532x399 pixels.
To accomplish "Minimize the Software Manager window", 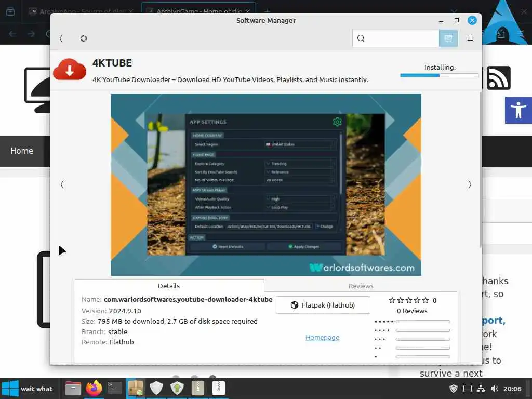I will point(441,21).
